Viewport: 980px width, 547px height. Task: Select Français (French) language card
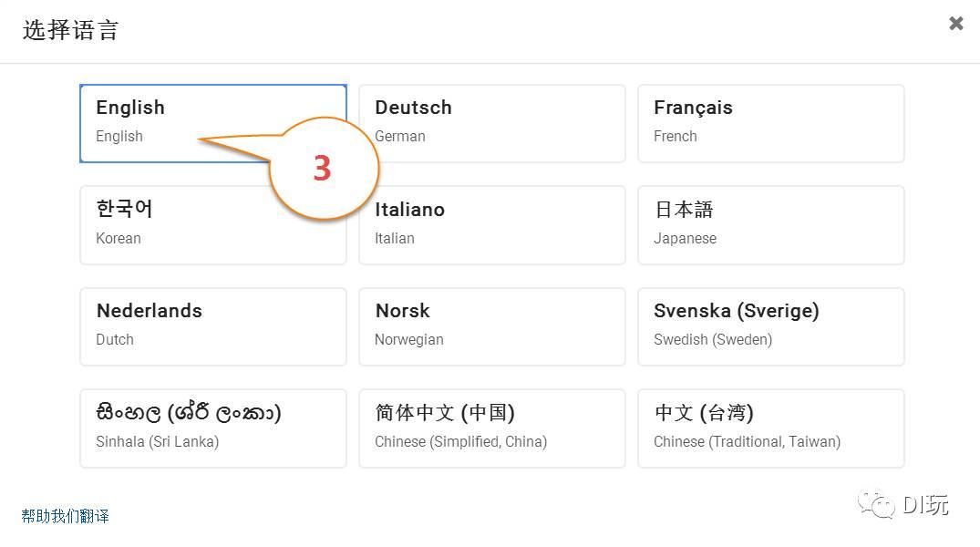770,123
